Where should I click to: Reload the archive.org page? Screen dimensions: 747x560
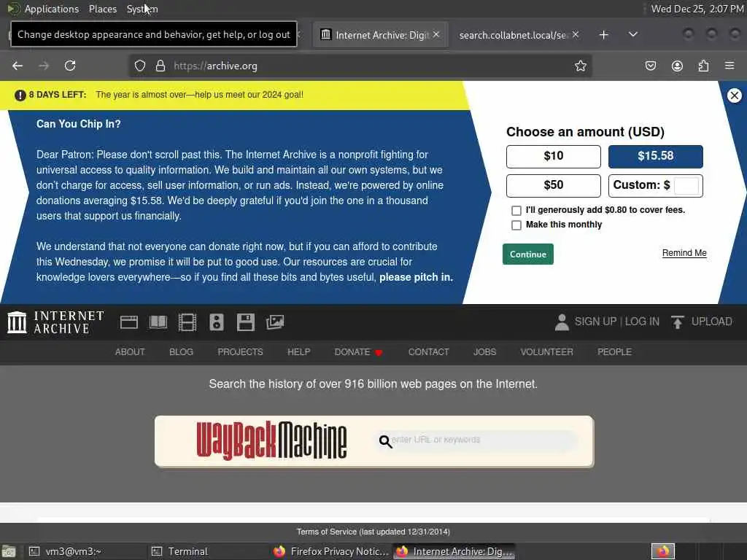click(70, 66)
